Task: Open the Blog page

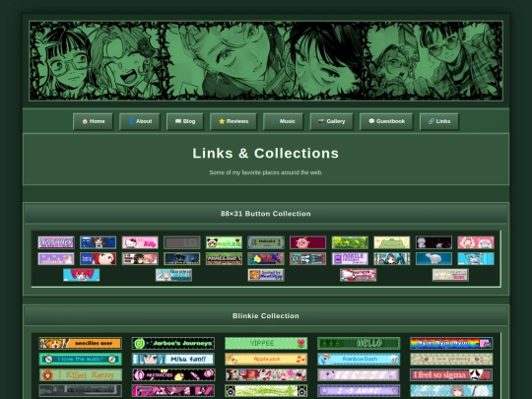Action: [x=185, y=121]
